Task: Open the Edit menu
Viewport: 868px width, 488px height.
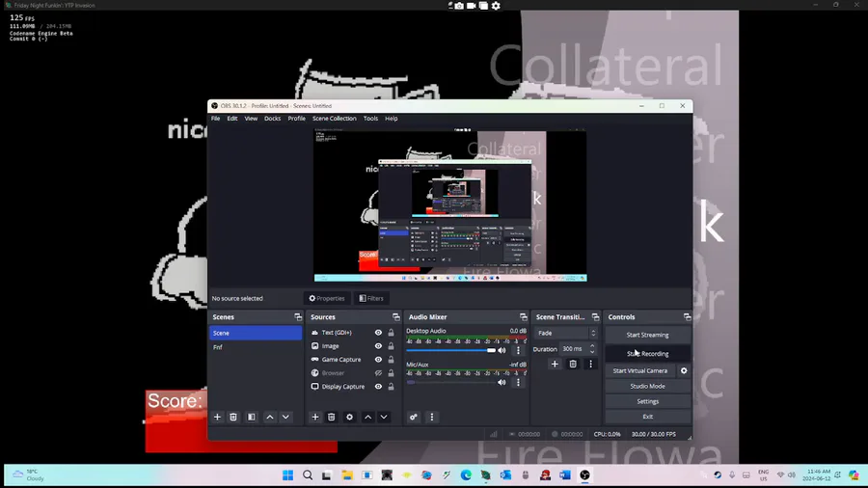Action: (x=231, y=119)
